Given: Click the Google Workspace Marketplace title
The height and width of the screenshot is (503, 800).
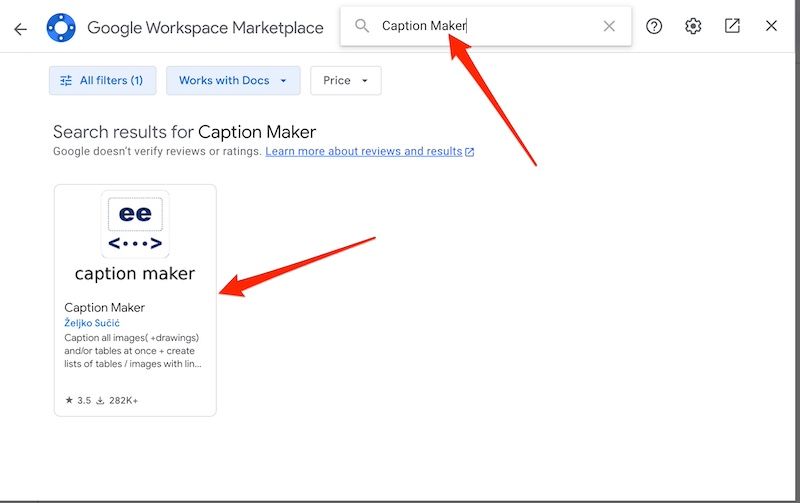Looking at the screenshot, I should tap(205, 28).
